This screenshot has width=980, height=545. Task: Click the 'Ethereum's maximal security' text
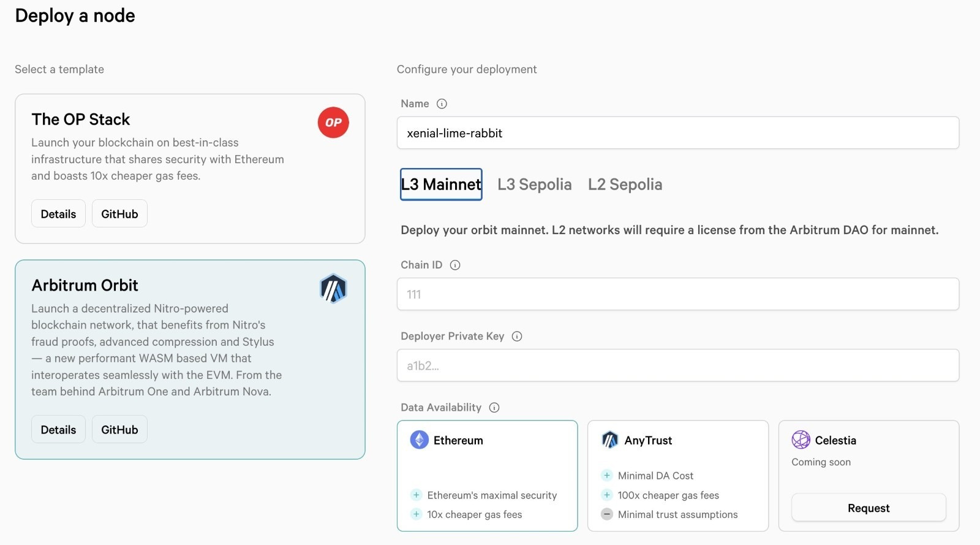[492, 495]
